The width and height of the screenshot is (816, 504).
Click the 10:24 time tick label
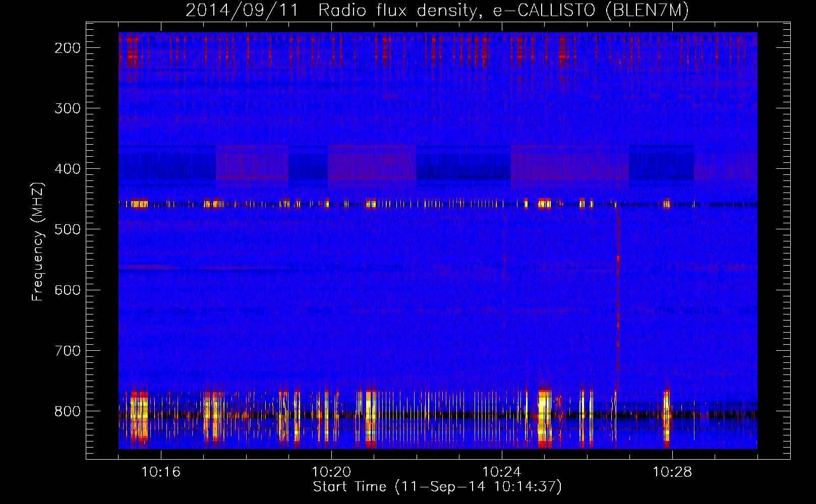point(502,472)
